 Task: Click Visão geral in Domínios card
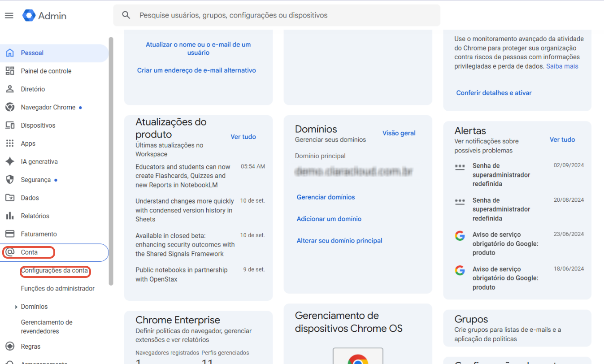tap(399, 133)
